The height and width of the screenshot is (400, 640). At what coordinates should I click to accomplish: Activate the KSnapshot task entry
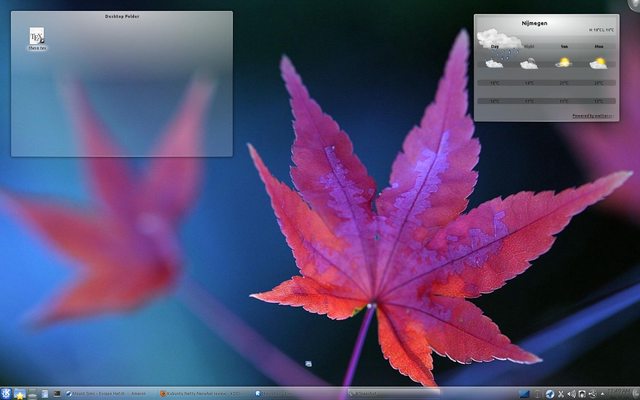(393, 394)
